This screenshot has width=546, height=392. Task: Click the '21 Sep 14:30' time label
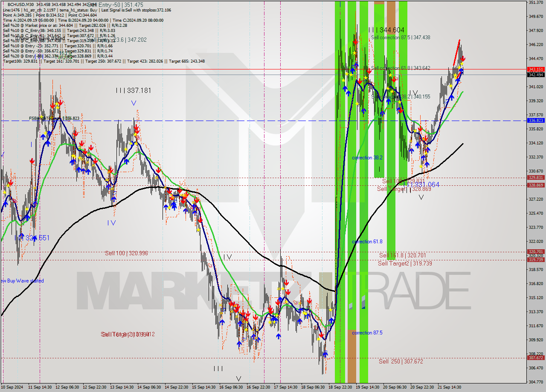(x=450, y=387)
